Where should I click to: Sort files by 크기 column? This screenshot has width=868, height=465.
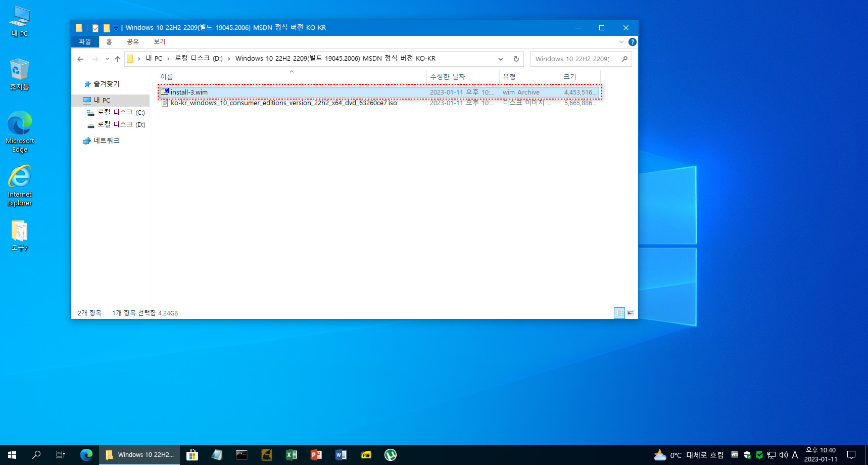[x=580, y=76]
